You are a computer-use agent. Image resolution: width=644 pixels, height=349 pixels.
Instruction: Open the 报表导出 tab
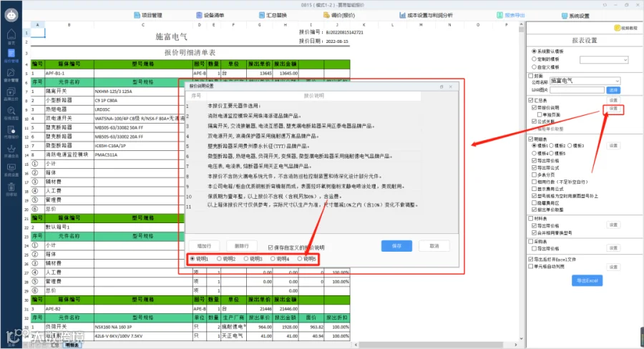pos(510,15)
